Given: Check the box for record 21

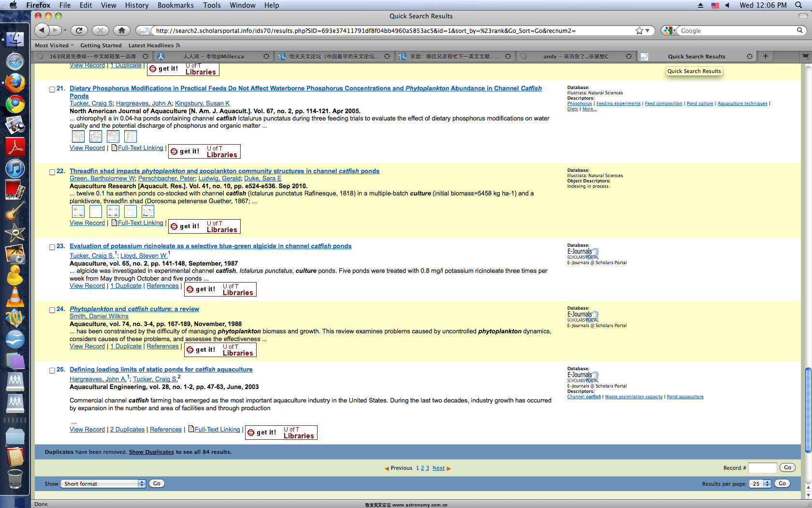Looking at the screenshot, I should pyautogui.click(x=52, y=90).
